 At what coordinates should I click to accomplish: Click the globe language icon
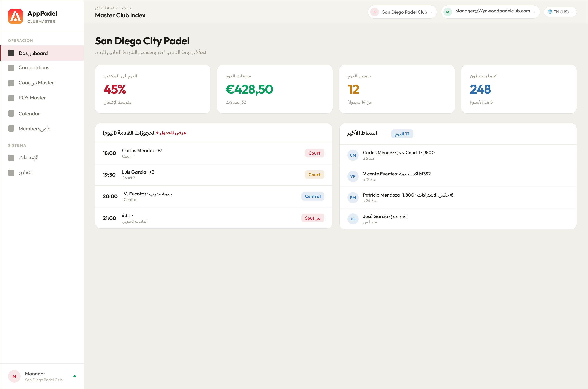point(550,12)
